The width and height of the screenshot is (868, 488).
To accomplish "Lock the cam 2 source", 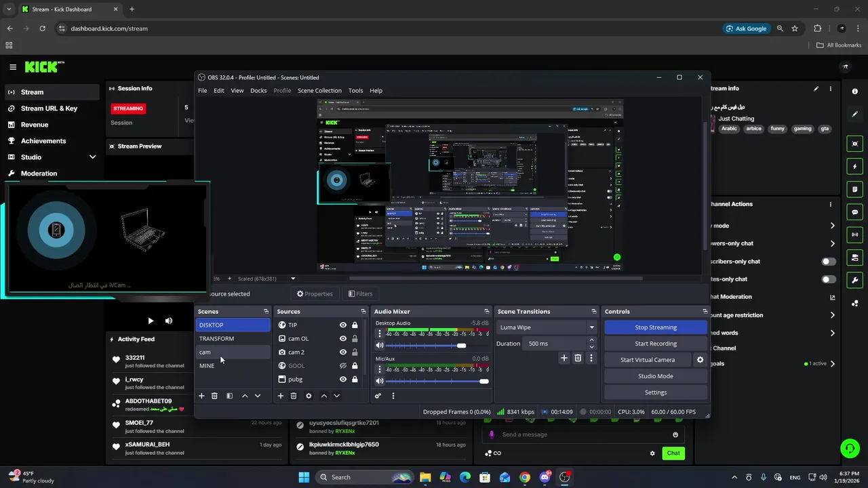I will 355,352.
